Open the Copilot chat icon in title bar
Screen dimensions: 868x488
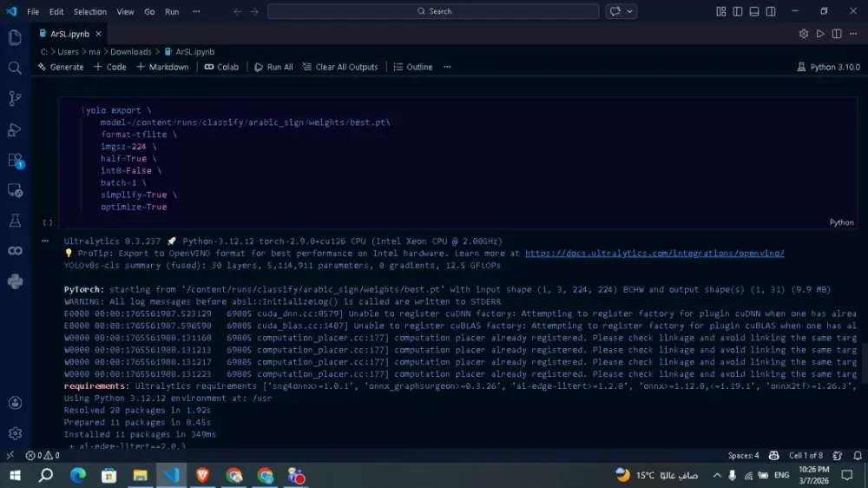[x=615, y=11]
